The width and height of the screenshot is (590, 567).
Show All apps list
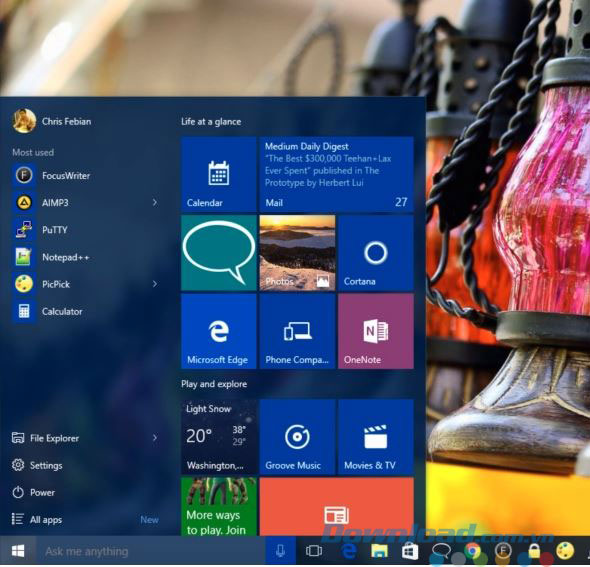point(37,520)
